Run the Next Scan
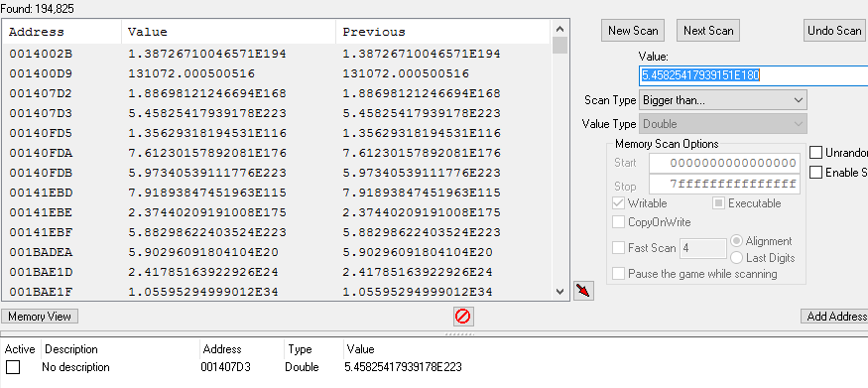The width and height of the screenshot is (868, 388). pyautogui.click(x=708, y=31)
